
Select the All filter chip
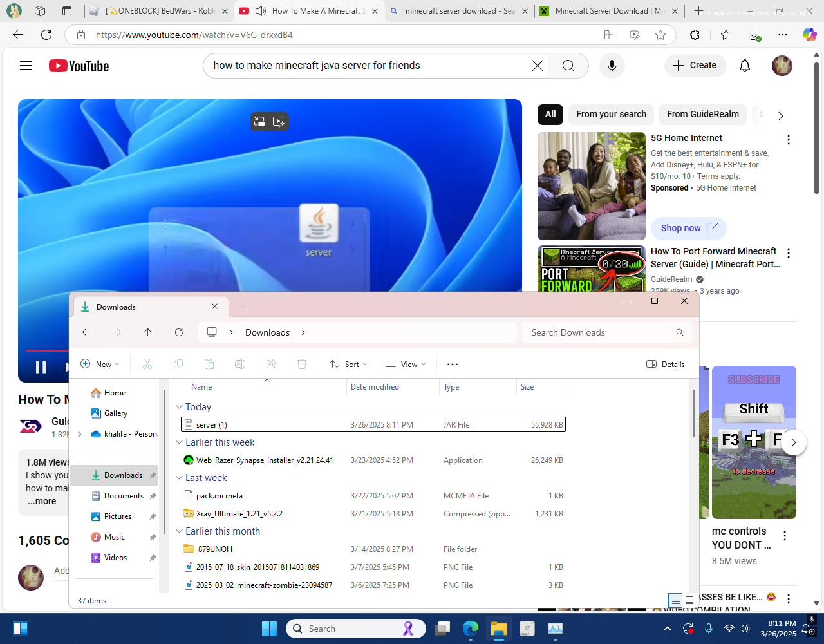click(550, 114)
